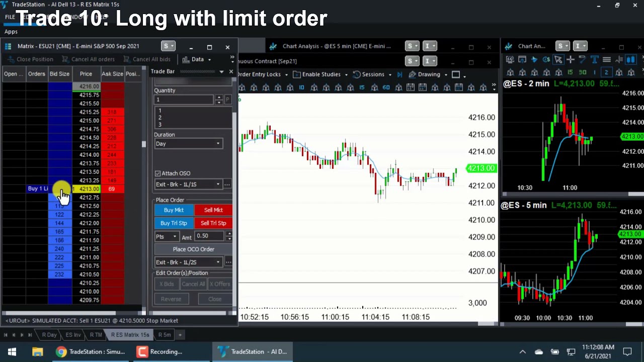This screenshot has height=362, width=644.
Task: Click the candlestick bars icon in right chart toolbar
Action: [630, 60]
